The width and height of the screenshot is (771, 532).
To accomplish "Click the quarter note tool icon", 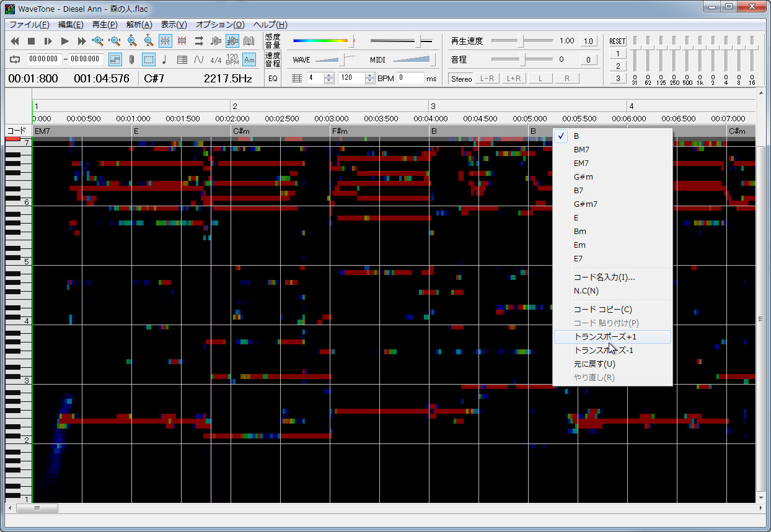I will point(164,59).
